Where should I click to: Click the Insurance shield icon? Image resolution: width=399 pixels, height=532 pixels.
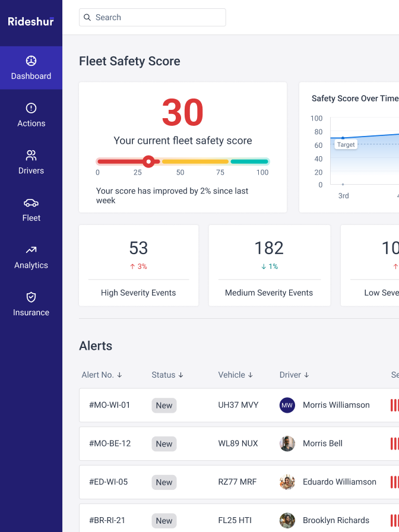pyautogui.click(x=31, y=297)
